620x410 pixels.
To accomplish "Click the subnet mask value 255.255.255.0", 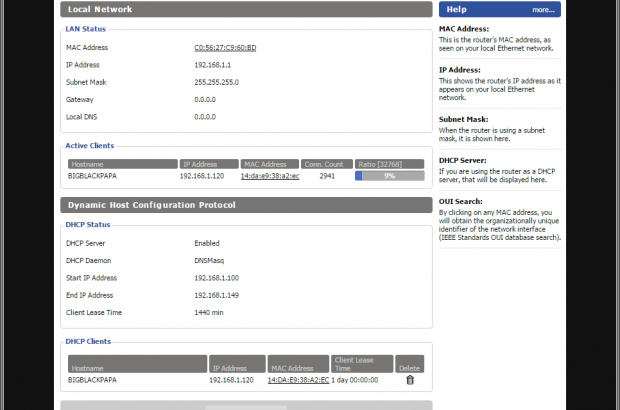I will pos(216,82).
